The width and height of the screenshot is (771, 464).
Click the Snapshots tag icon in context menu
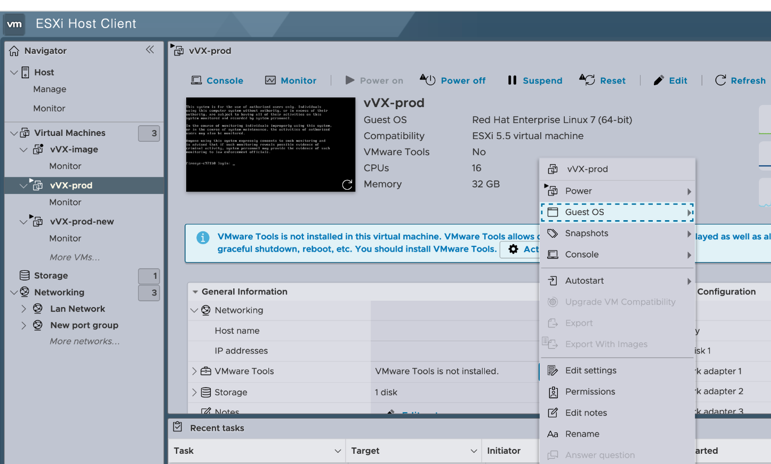coord(553,233)
